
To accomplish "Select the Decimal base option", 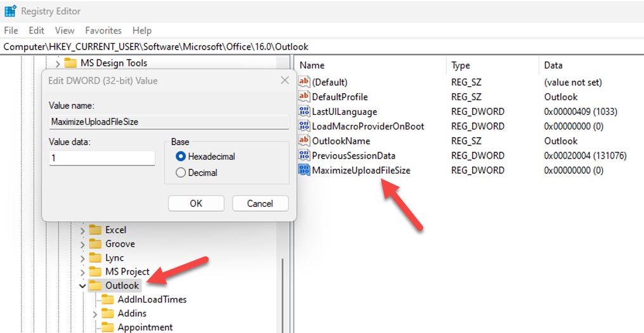I will pos(180,173).
